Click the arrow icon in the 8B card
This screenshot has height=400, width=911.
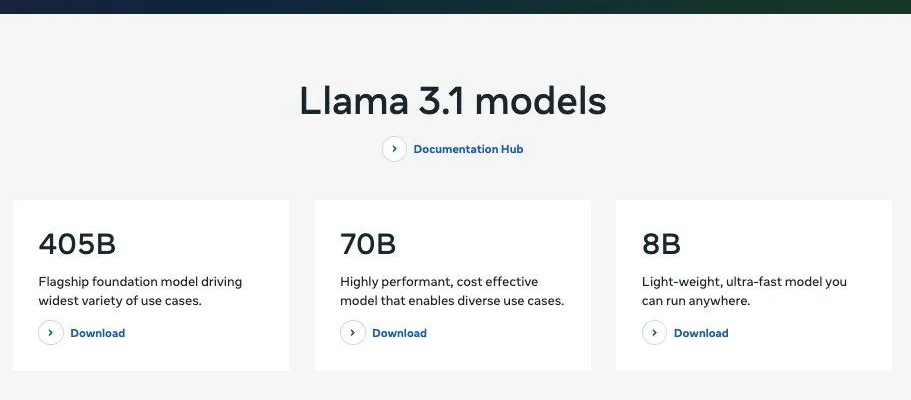tap(655, 333)
